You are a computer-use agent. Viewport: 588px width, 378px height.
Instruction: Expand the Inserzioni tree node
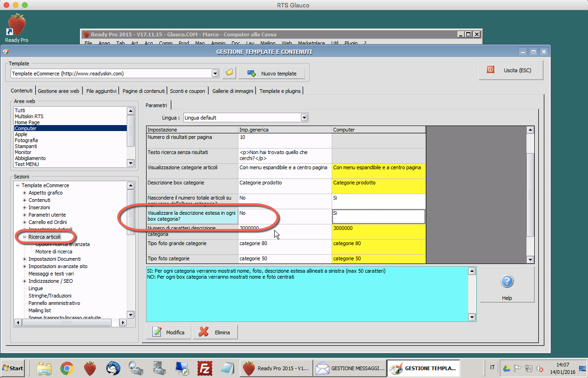point(25,207)
